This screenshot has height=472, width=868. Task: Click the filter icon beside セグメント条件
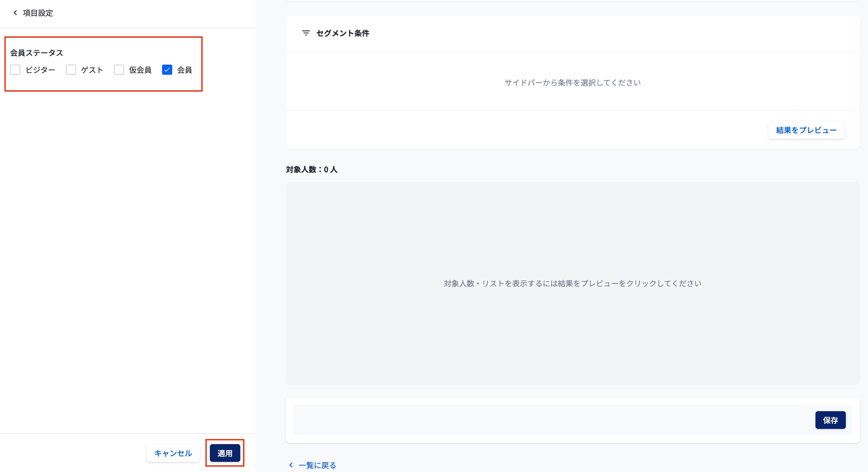(x=305, y=33)
